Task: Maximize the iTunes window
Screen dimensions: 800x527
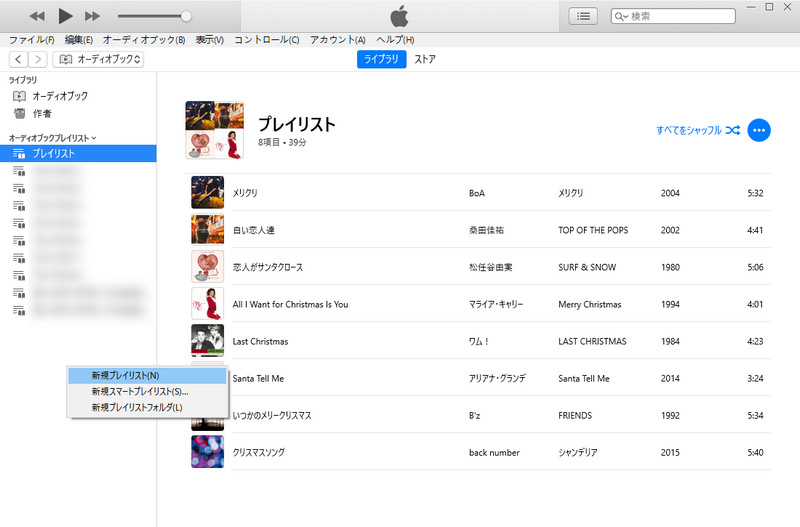Action: [769, 7]
